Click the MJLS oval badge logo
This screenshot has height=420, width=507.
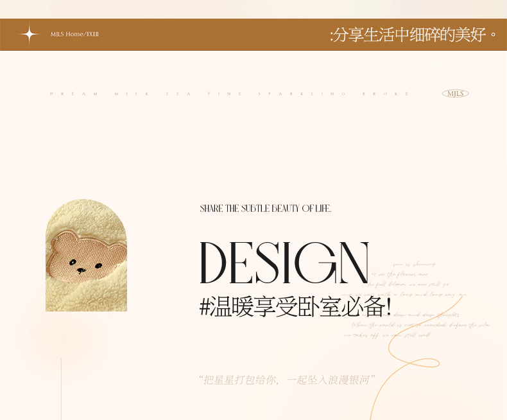[455, 94]
